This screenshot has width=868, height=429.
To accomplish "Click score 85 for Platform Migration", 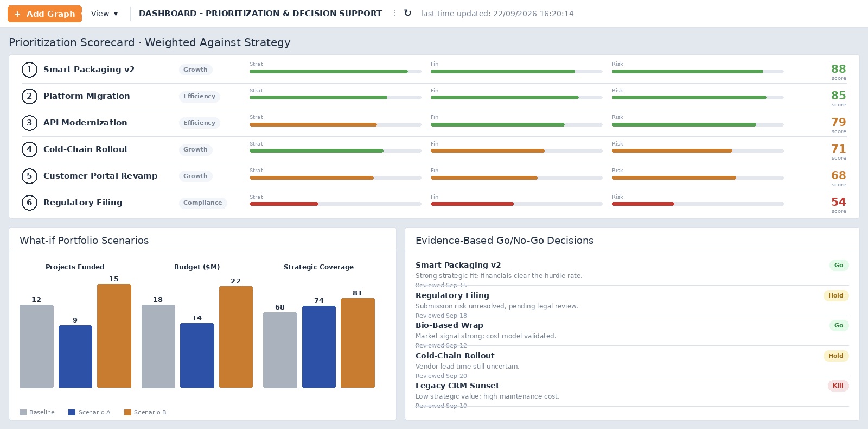I will [838, 96].
